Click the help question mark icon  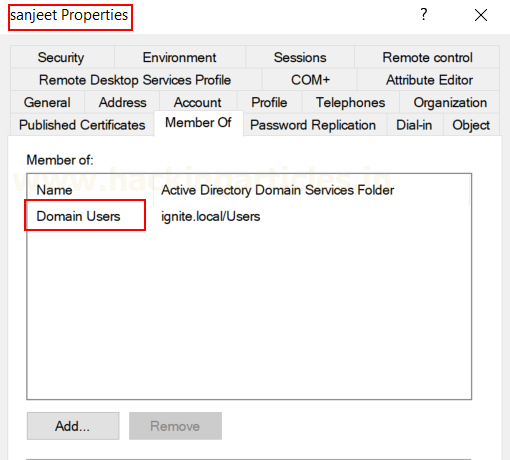point(423,15)
